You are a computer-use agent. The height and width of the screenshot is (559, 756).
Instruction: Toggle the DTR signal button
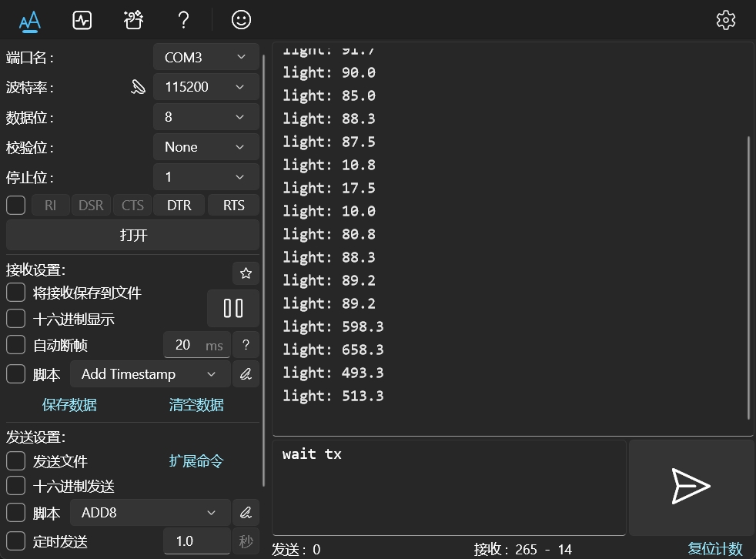(x=179, y=206)
